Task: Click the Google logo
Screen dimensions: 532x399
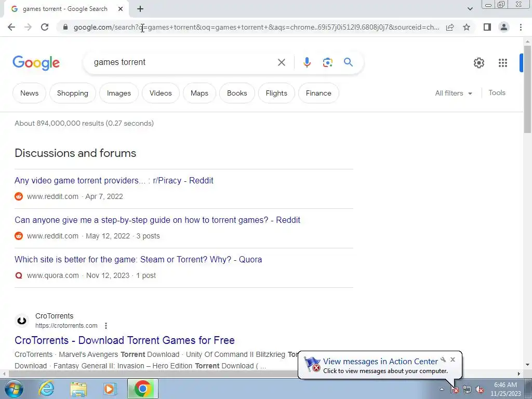Action: pyautogui.click(x=36, y=63)
